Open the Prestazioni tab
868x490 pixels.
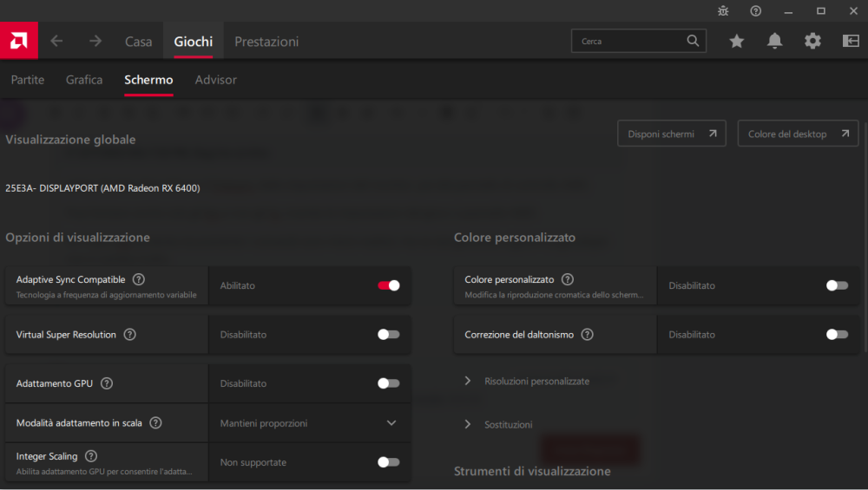266,42
